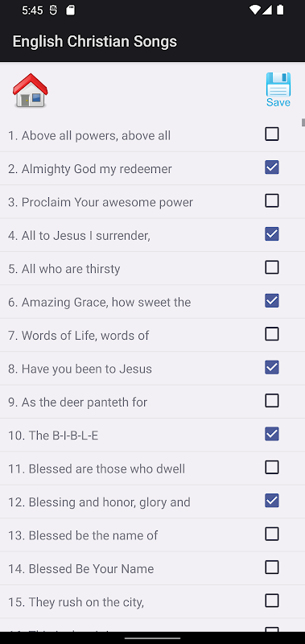This screenshot has width=305, height=644.
Task: Uncheck Almighty God my redeemer checkbox
Action: (x=272, y=167)
